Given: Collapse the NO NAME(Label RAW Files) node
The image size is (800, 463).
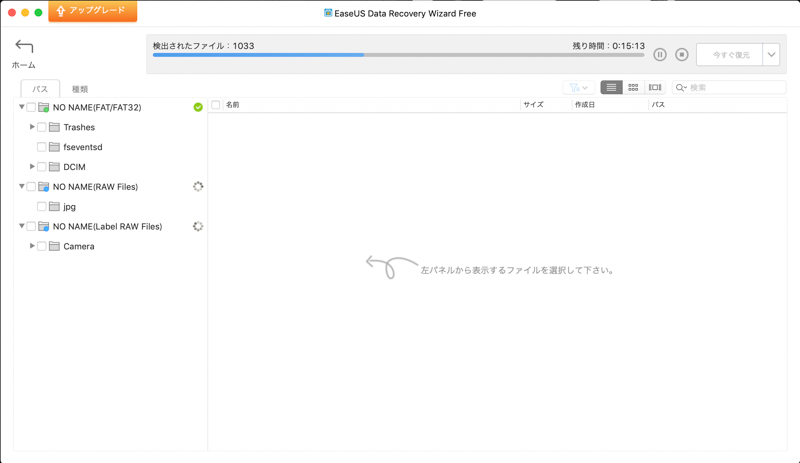Looking at the screenshot, I should (21, 226).
